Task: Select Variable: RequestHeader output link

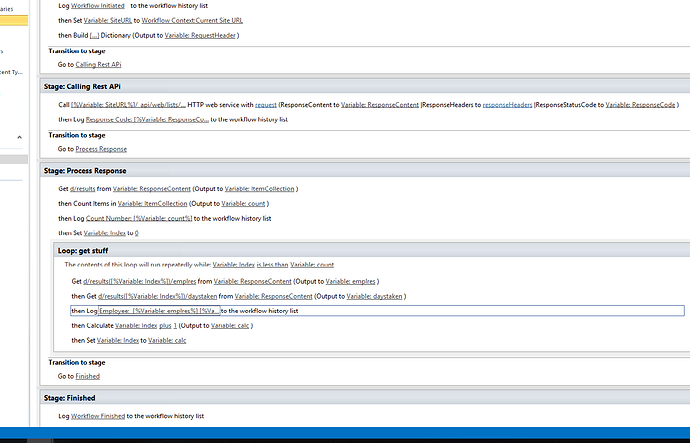Action: [200, 35]
